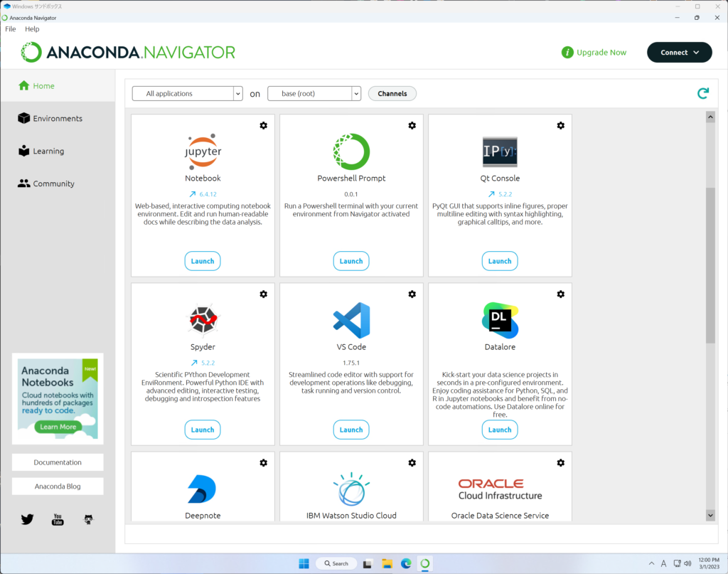Open the Twitter icon at sidebar bottom
This screenshot has width=728, height=574.
27,519
